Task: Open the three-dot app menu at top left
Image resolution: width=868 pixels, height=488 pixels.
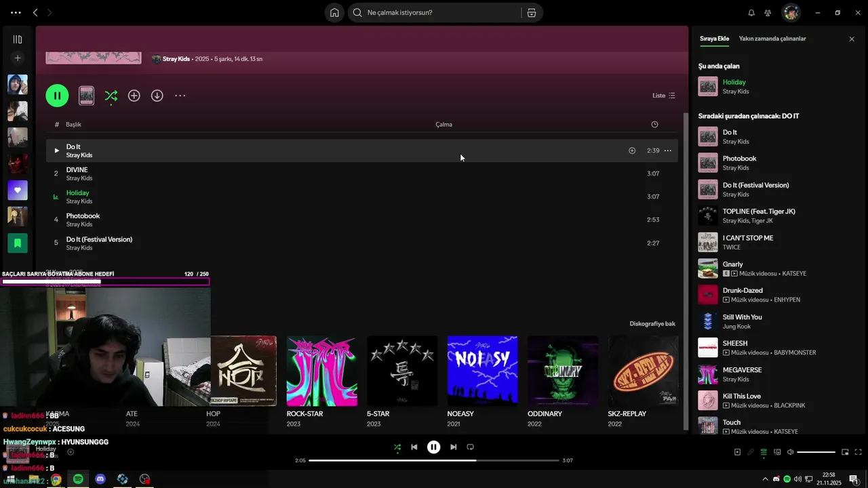Action: tap(16, 12)
